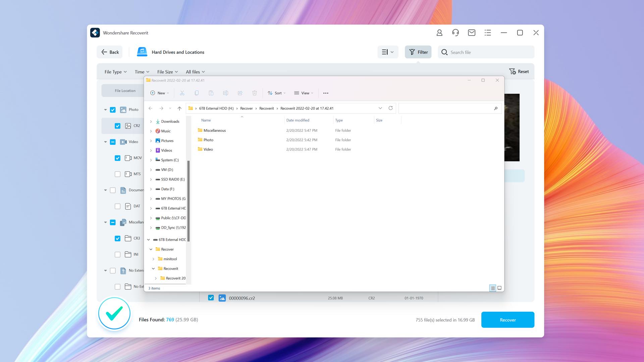The height and width of the screenshot is (362, 644).
Task: Click the Search file magnifier icon
Action: [444, 52]
